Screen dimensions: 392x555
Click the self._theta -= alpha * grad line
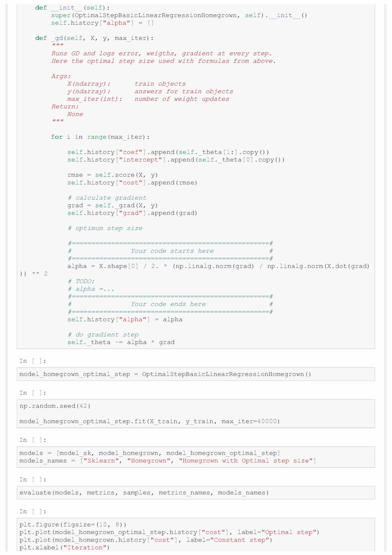[121, 342]
